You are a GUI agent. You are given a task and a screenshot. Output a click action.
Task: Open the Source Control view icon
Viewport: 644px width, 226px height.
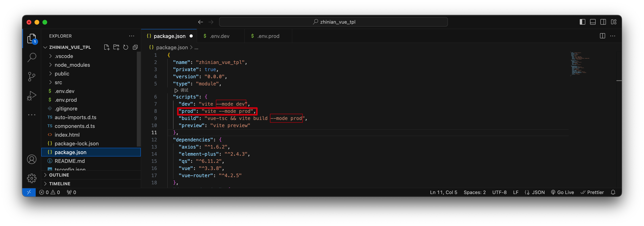click(x=32, y=77)
